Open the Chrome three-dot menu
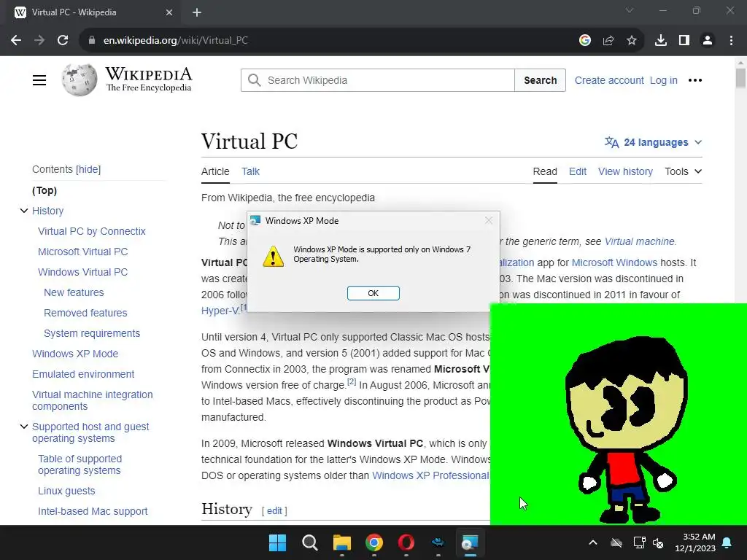This screenshot has height=560, width=747. (731, 41)
